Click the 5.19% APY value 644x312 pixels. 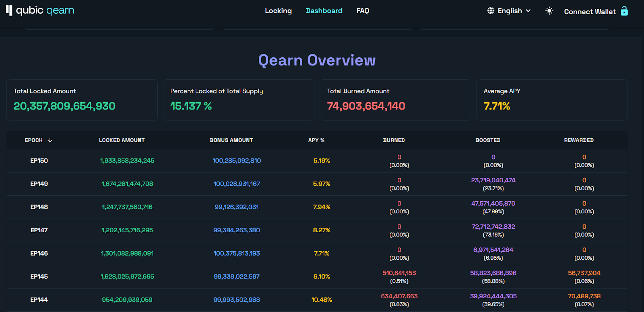[322, 161]
